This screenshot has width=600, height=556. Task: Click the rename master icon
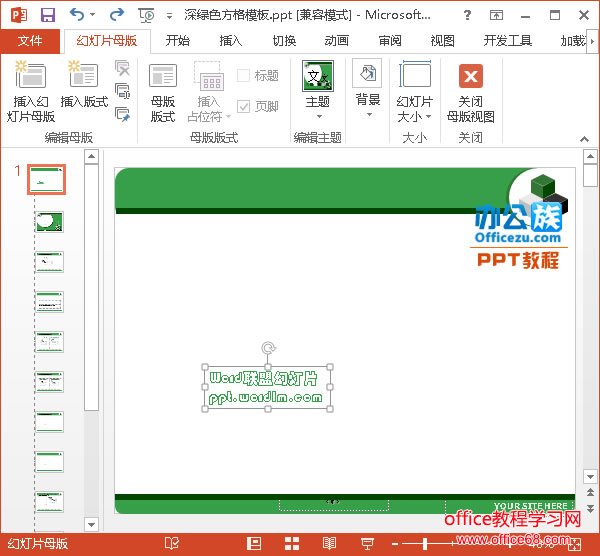(122, 91)
